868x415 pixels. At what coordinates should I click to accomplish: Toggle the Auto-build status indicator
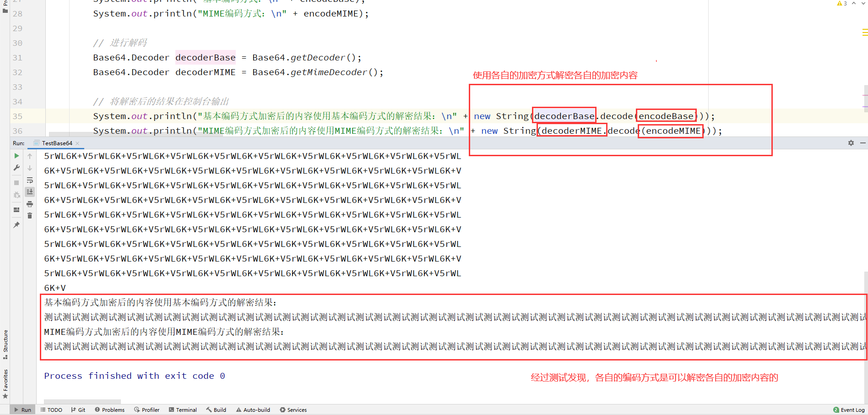click(253, 410)
